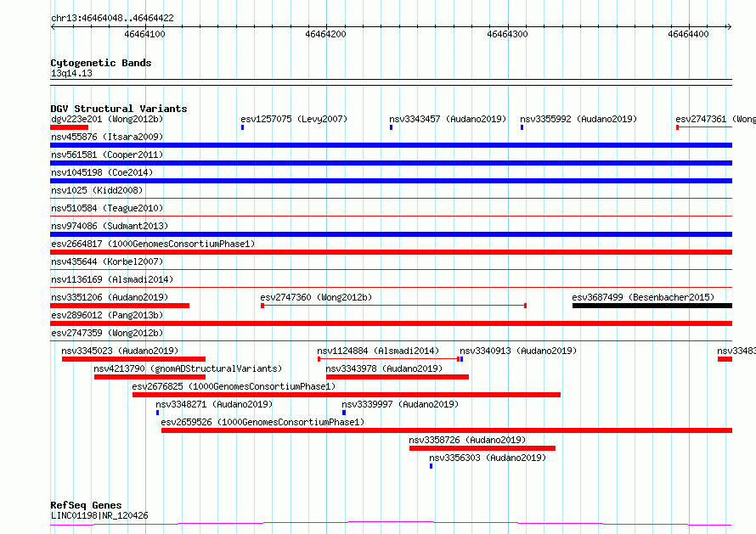Select the esv1257075 (Levy2007) variant label
The image size is (756, 534).
coord(294,119)
